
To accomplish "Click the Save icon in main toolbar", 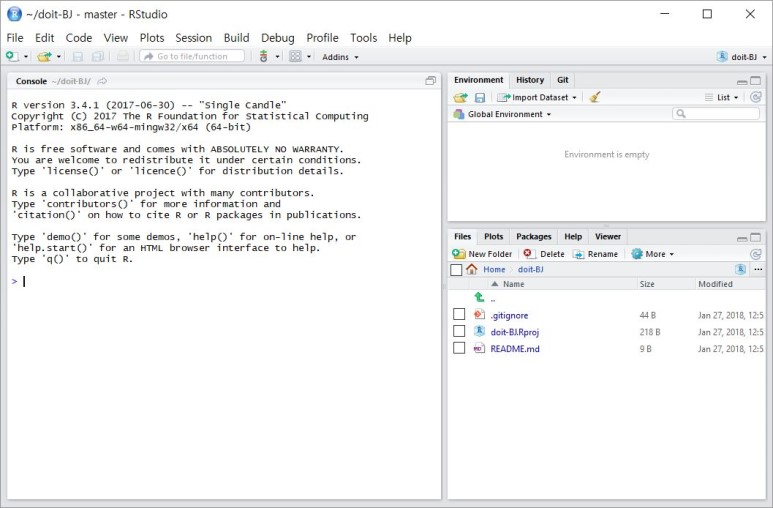I will click(77, 57).
